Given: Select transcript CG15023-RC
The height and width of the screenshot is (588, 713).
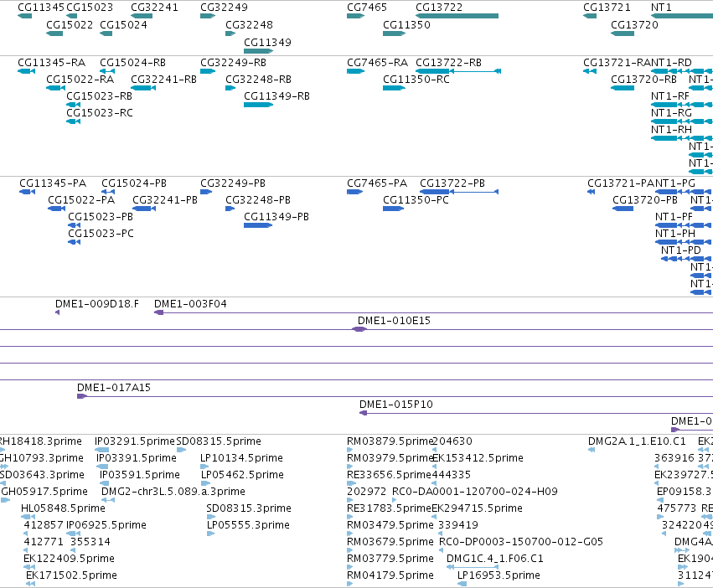Looking at the screenshot, I should (x=73, y=121).
